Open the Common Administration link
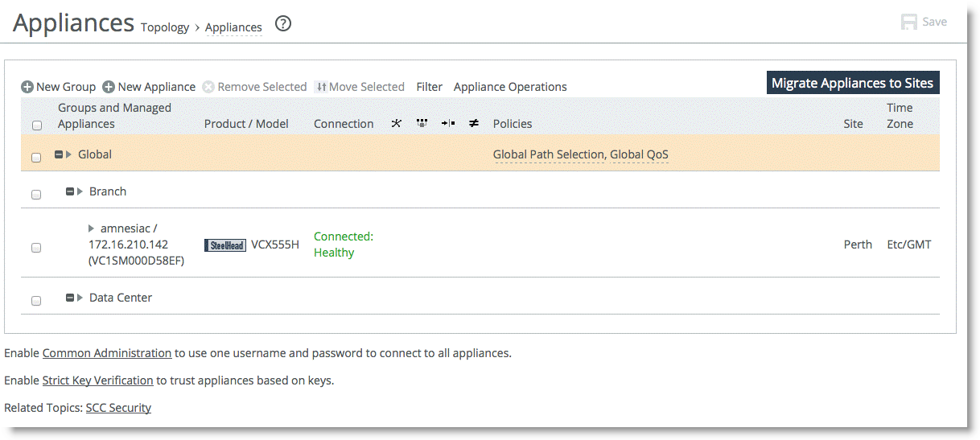980x440 pixels. pos(107,353)
